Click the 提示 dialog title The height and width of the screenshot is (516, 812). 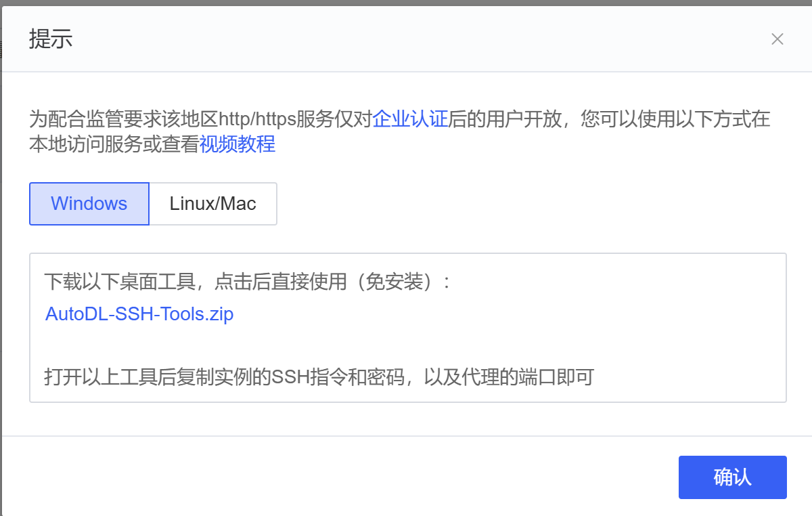[51, 39]
